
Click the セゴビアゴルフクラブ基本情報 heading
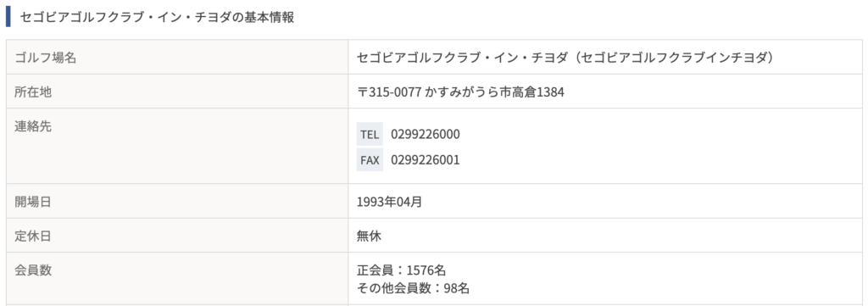157,17
